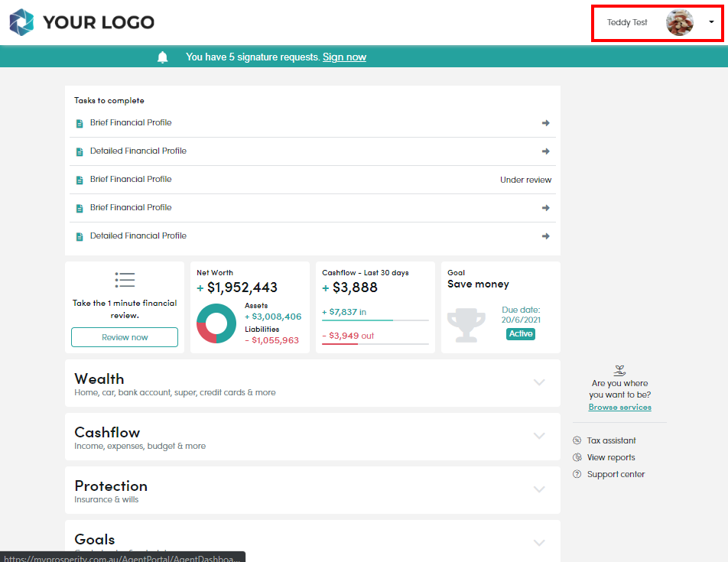Click the YOUR LOGO company logo

(81, 22)
